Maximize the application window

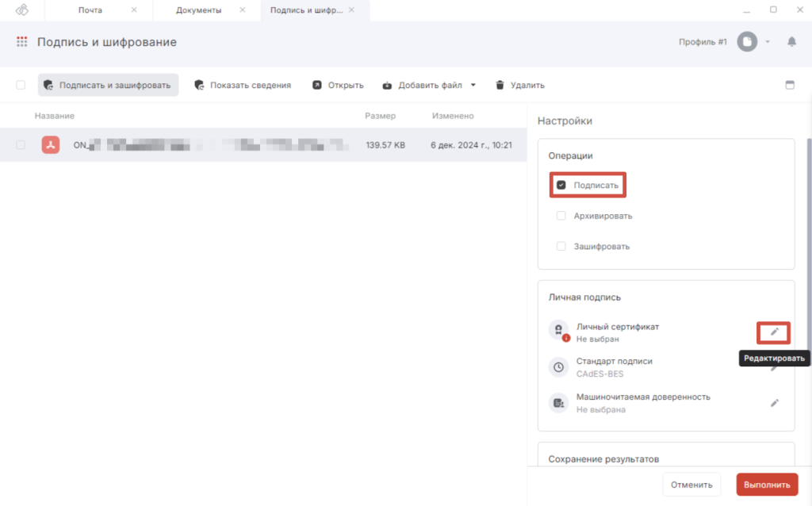coord(773,10)
